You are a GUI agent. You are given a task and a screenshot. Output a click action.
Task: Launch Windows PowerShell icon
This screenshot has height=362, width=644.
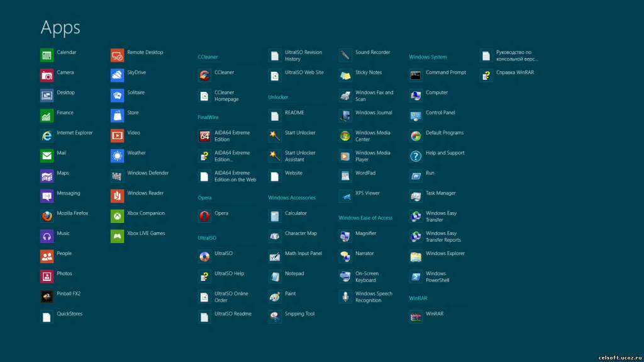(x=416, y=276)
